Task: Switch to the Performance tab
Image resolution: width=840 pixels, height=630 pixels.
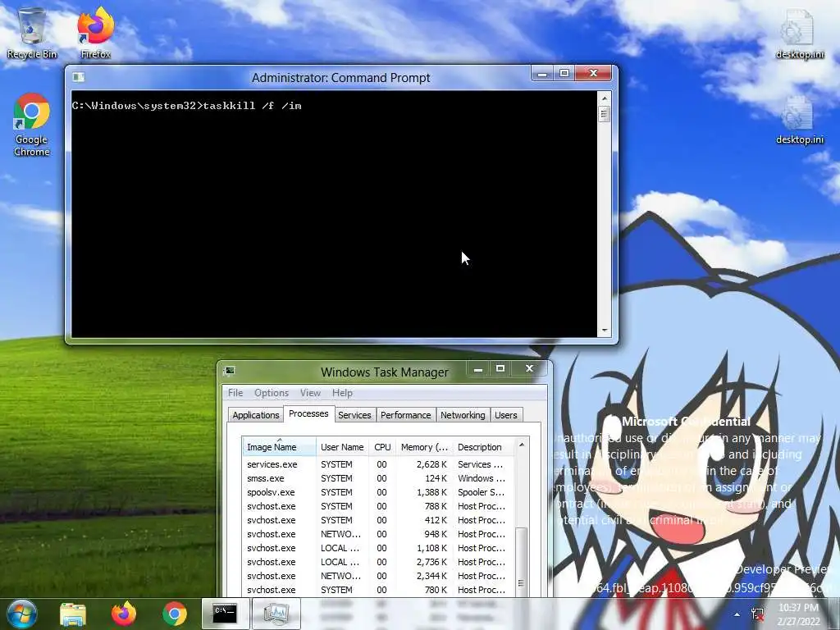Action: (405, 415)
